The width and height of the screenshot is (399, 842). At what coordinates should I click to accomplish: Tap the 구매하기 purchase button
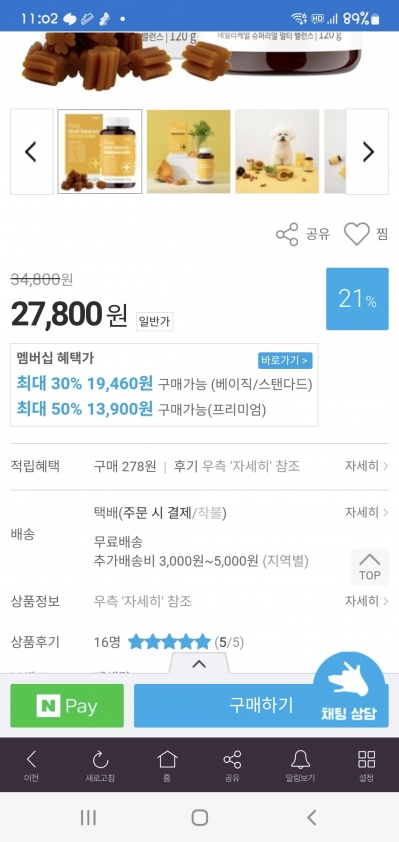click(x=261, y=706)
